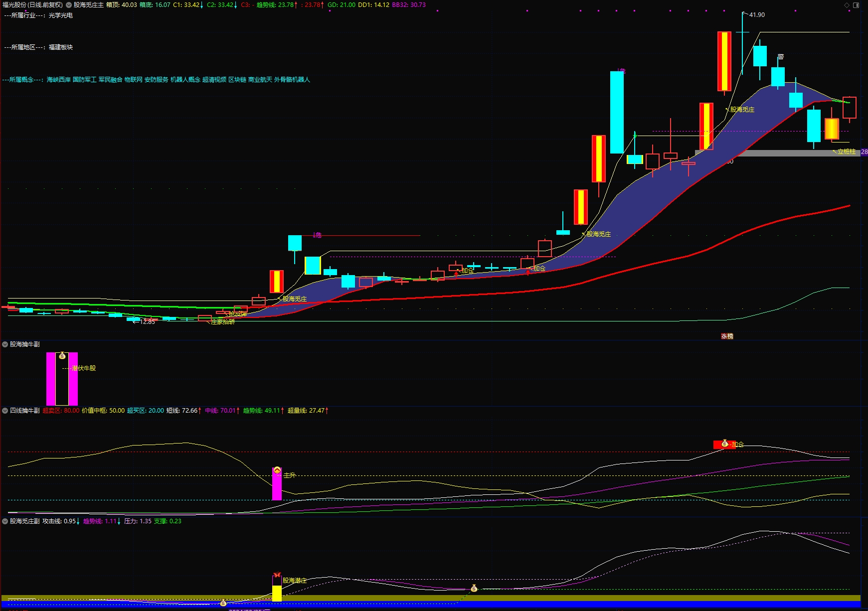Click the 涨榜 marker under the main chart
The image size is (868, 611).
[x=727, y=336]
